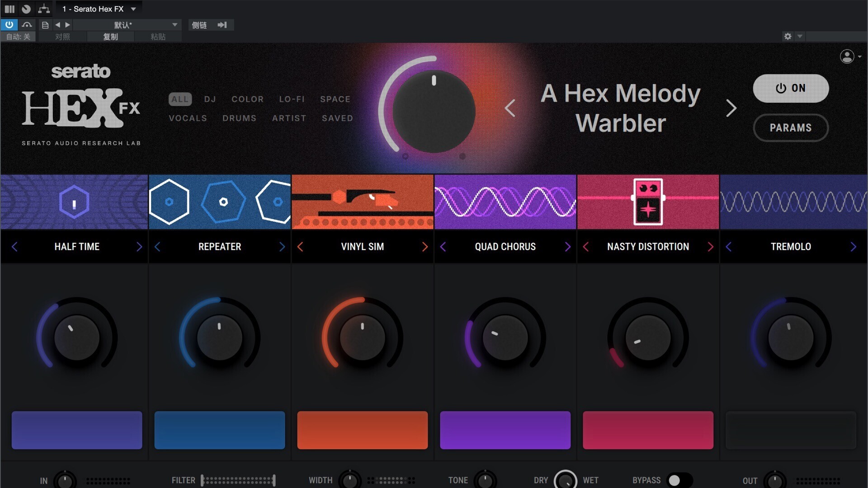Click the HALF TIME amount knob
Viewport: 868px width, 488px height.
77,338
